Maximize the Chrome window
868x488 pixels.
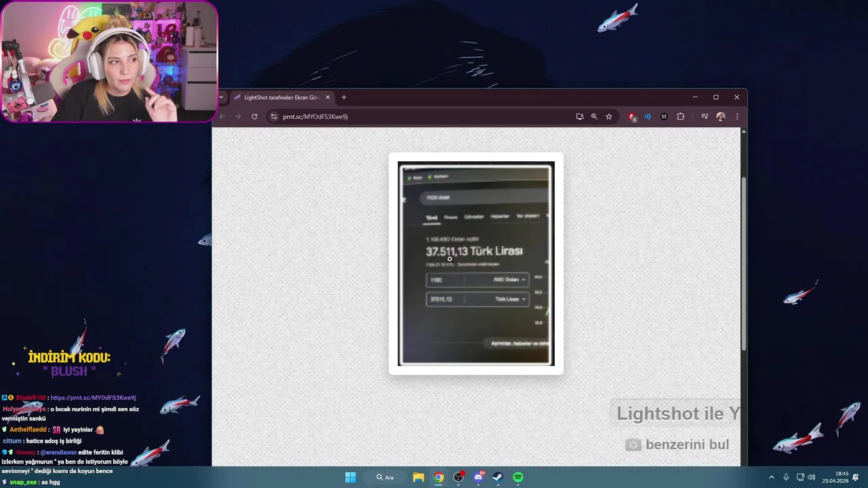point(715,97)
